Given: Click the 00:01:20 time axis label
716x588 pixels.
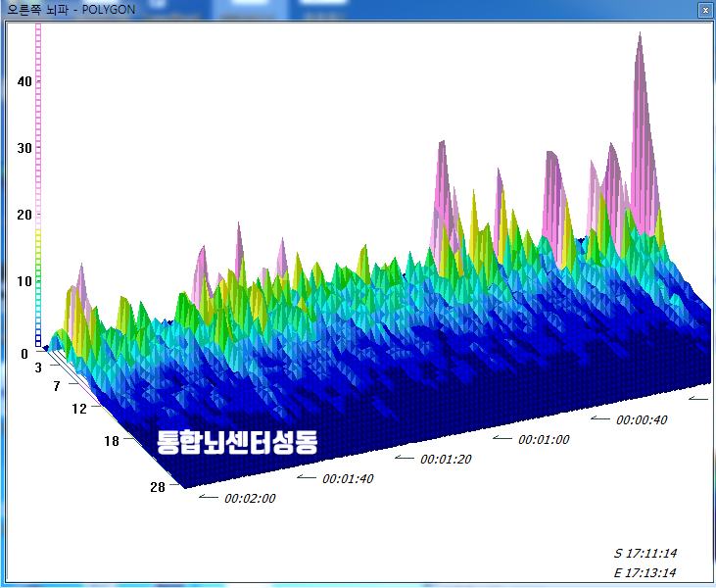Looking at the screenshot, I should (446, 459).
